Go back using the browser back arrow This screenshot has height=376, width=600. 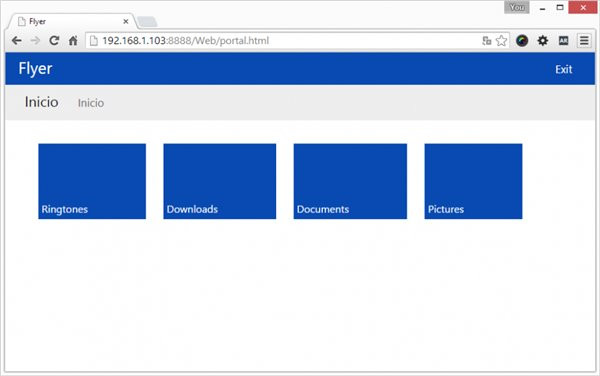pos(16,41)
